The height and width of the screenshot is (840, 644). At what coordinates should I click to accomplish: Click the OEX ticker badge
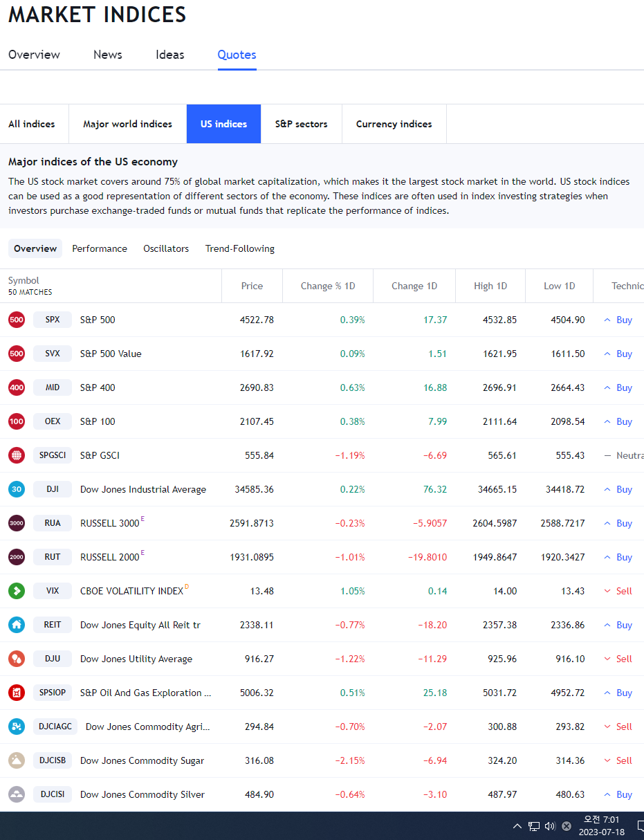pyautogui.click(x=53, y=421)
